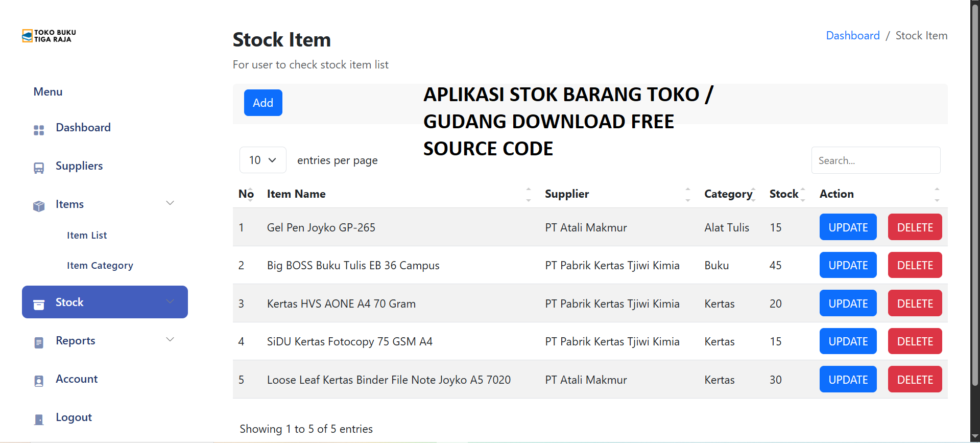Open Item Category submenu entry
980x443 pixels.
click(x=100, y=266)
